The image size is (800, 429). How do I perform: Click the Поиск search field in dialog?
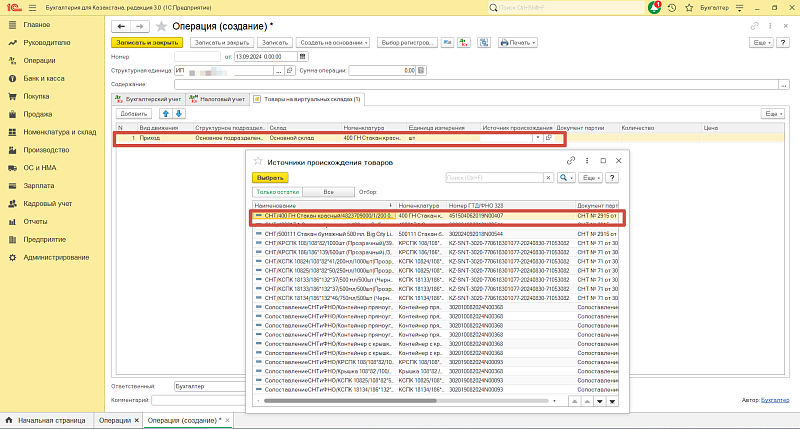point(496,177)
